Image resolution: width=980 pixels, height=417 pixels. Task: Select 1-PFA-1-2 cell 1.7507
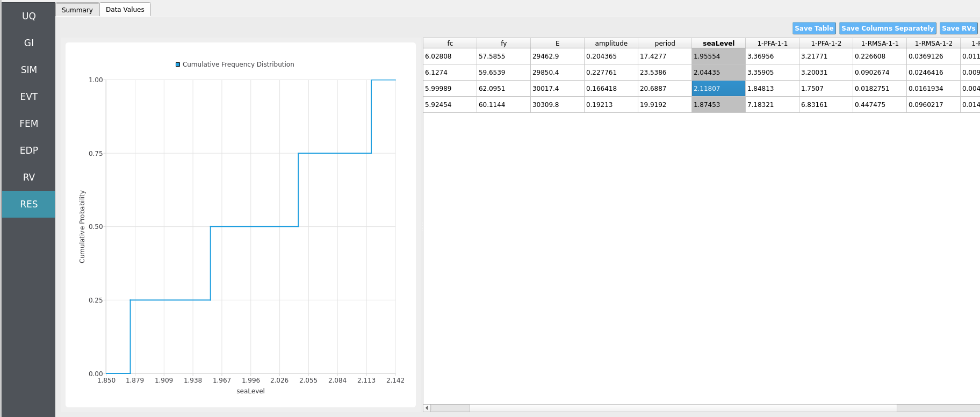click(826, 89)
